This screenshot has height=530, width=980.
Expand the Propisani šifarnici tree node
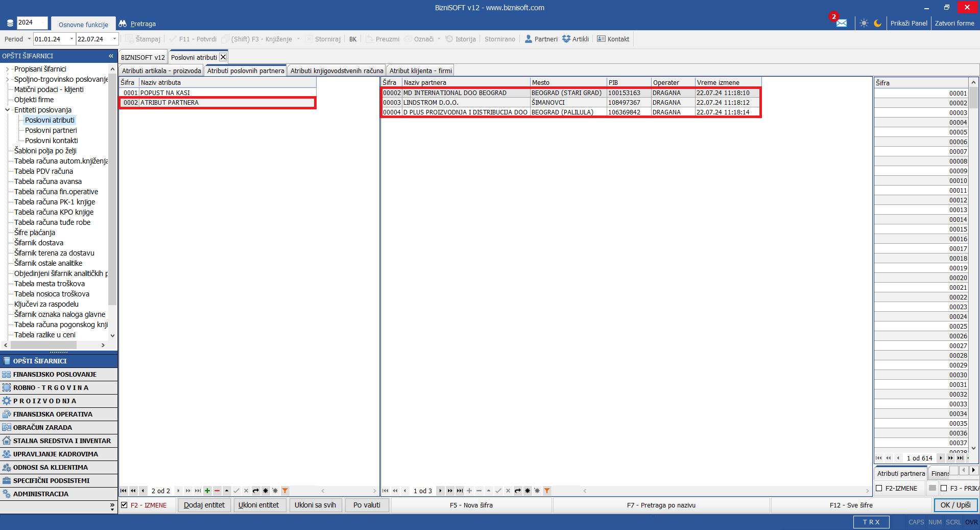[x=7, y=69]
